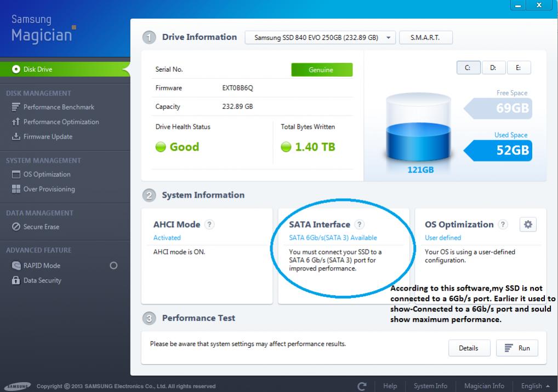Select the D: drive partition
This screenshot has width=558, height=392.
click(x=493, y=68)
